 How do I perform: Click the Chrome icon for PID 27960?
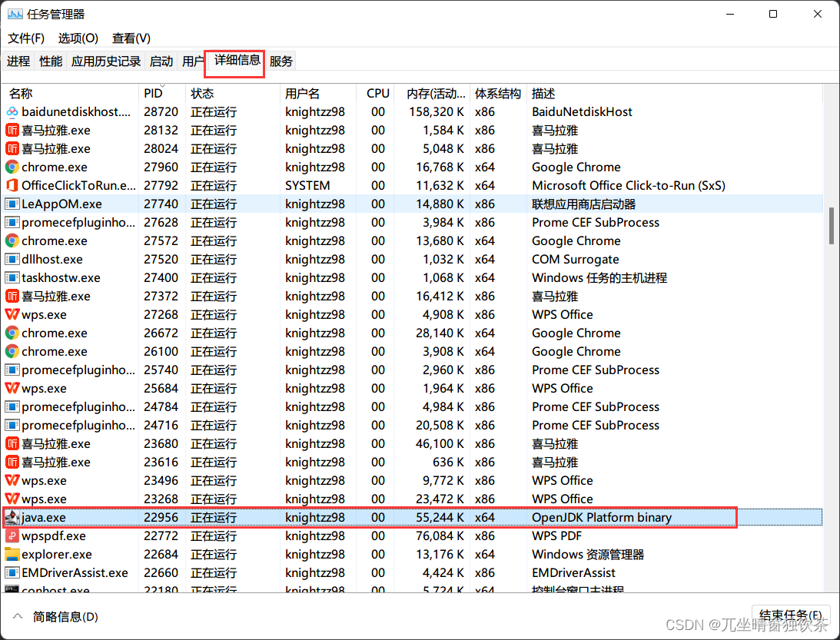pos(12,167)
